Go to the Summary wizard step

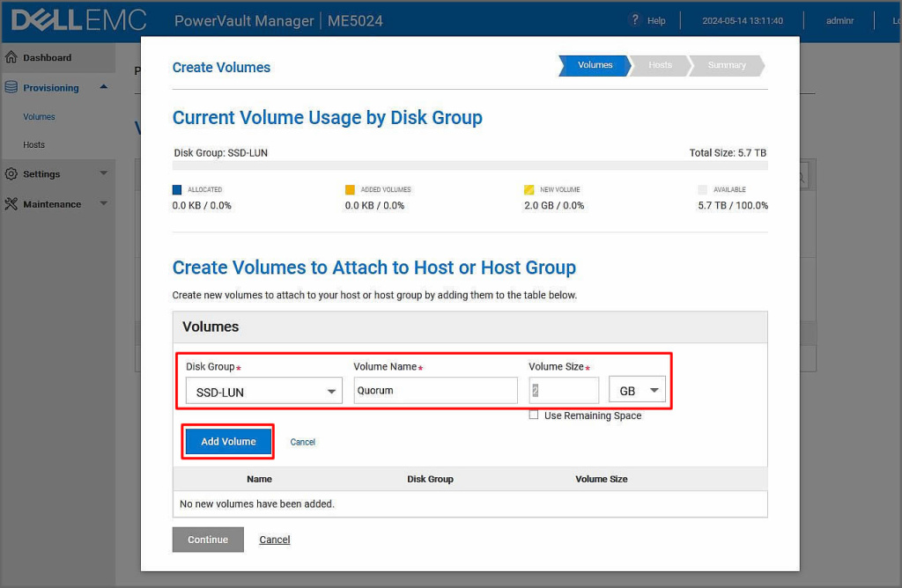726,65
